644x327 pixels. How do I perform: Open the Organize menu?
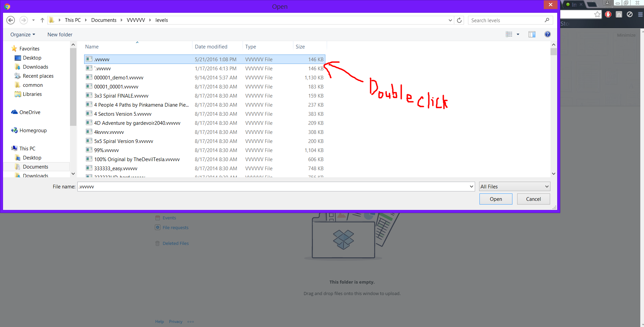pyautogui.click(x=23, y=35)
